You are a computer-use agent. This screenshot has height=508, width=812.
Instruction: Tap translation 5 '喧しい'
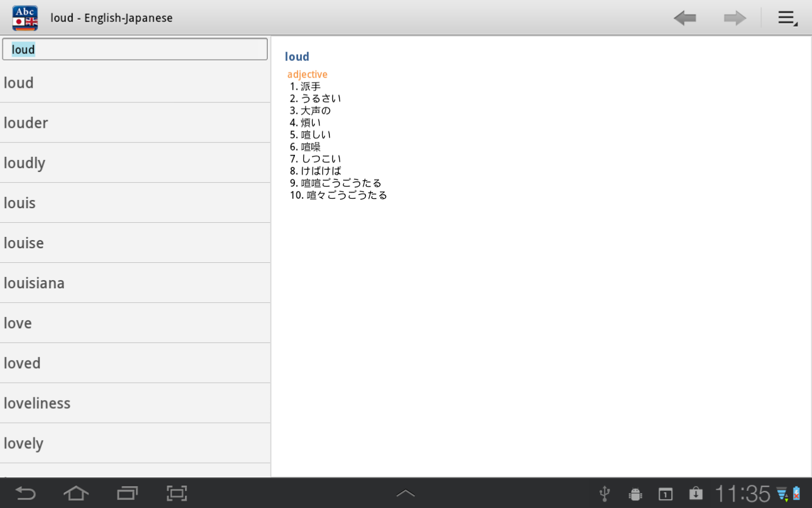pyautogui.click(x=316, y=135)
